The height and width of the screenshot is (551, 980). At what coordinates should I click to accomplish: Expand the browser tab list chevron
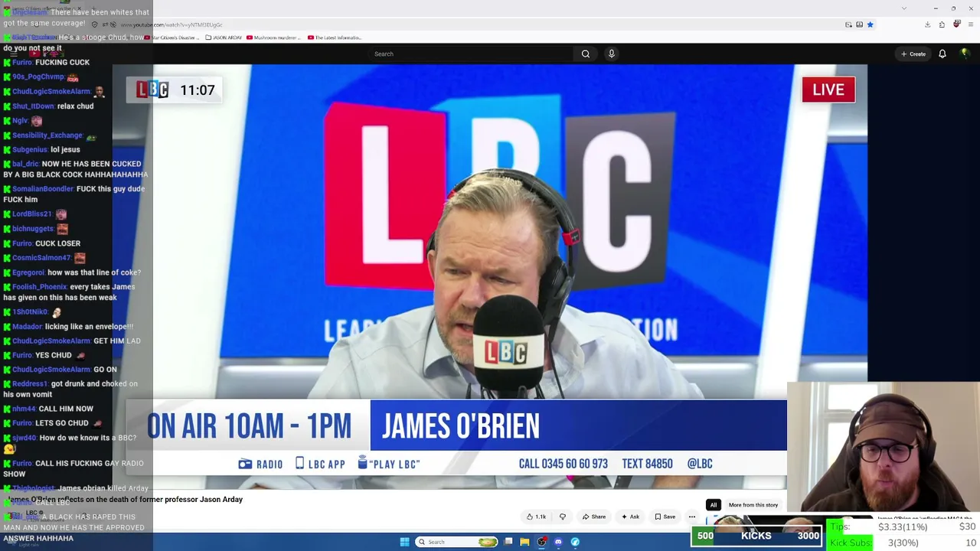(904, 8)
